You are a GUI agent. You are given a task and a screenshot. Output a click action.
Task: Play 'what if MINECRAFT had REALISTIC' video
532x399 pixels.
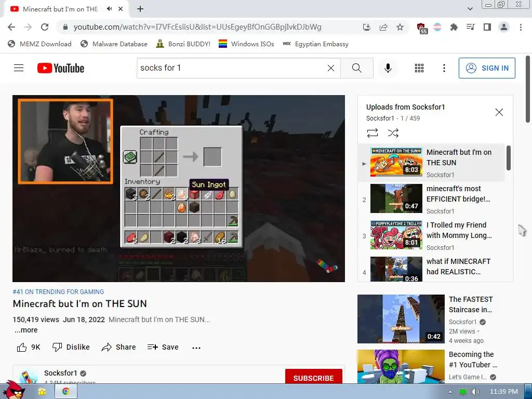(431, 269)
